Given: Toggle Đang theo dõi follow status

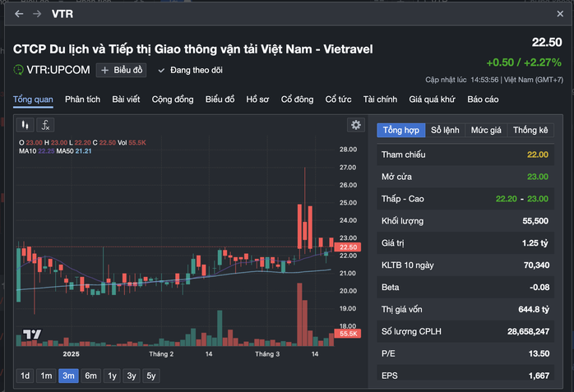Looking at the screenshot, I should pos(190,70).
